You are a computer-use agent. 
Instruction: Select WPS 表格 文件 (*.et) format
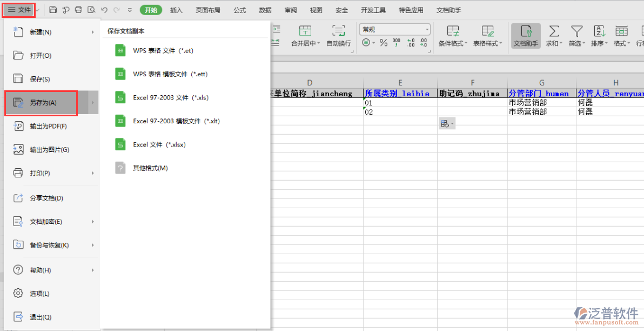pos(163,51)
